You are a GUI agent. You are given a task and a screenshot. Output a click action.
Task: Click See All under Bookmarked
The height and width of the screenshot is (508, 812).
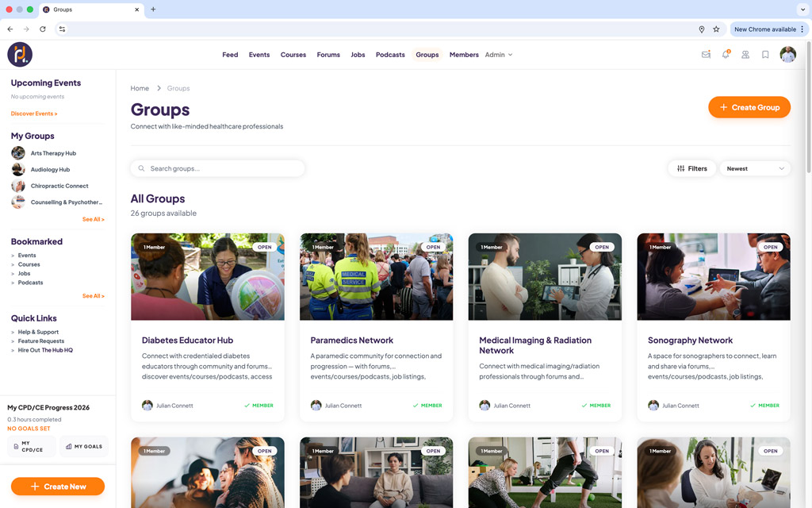(94, 296)
